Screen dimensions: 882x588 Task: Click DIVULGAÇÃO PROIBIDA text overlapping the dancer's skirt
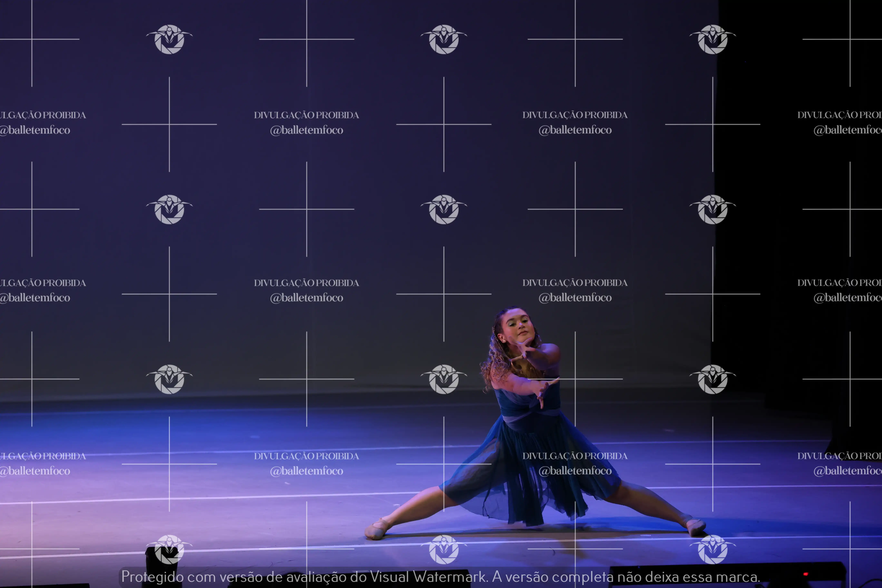pyautogui.click(x=575, y=456)
